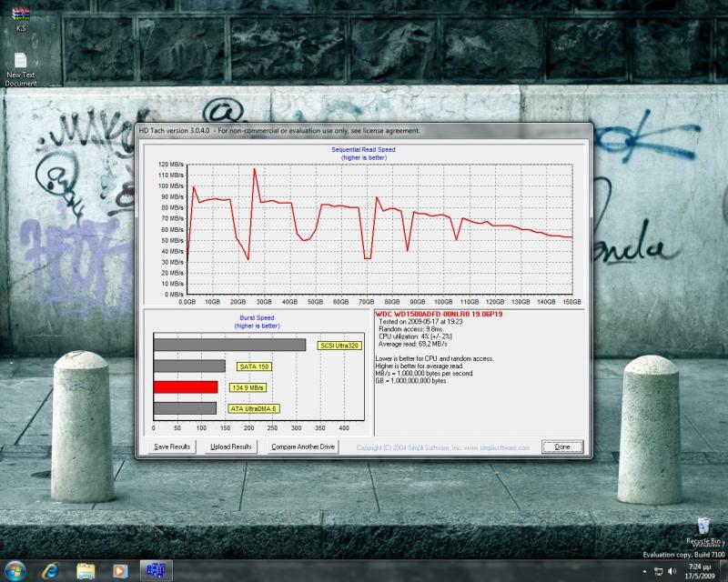Image resolution: width=728 pixels, height=582 pixels.
Task: Click the Burst Speed chart title
Action: click(258, 318)
